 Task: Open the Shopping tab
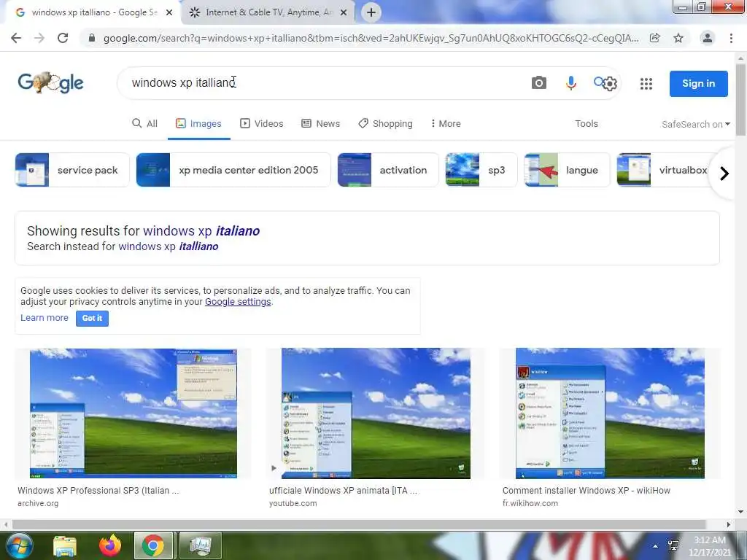pyautogui.click(x=385, y=124)
